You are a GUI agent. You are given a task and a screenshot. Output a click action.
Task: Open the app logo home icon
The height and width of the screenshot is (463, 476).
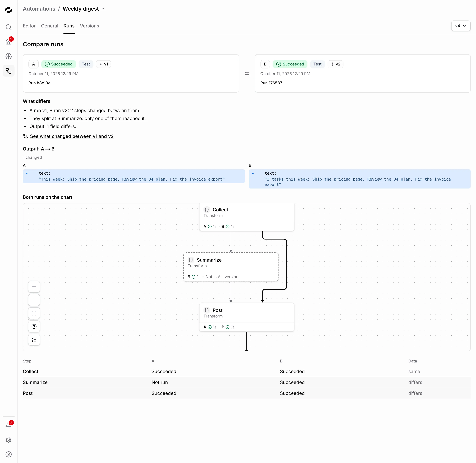coord(8,10)
